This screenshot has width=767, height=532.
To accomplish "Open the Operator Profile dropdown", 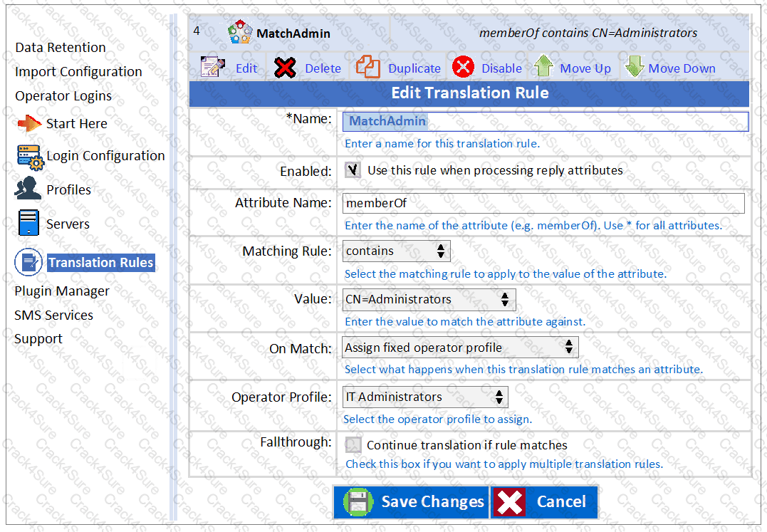I will click(424, 397).
